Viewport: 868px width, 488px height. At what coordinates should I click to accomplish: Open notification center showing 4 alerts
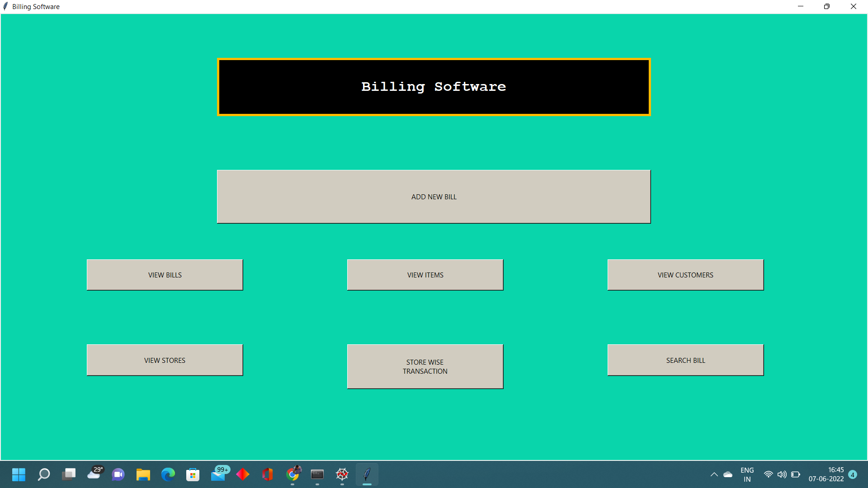tap(853, 474)
